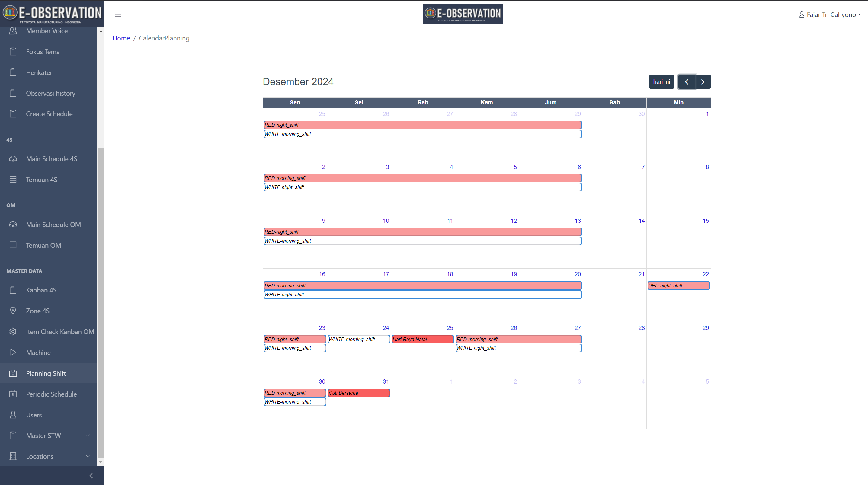Open RED-morning_shift event starting Thursday 26
868x485 pixels.
pyautogui.click(x=519, y=339)
